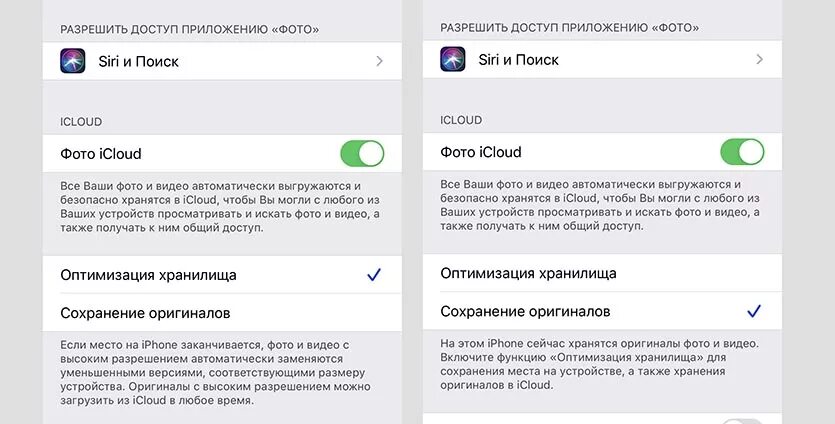Click the blue checkmark beside right Сохранение оригиналов
The image size is (835, 424).
point(754,311)
